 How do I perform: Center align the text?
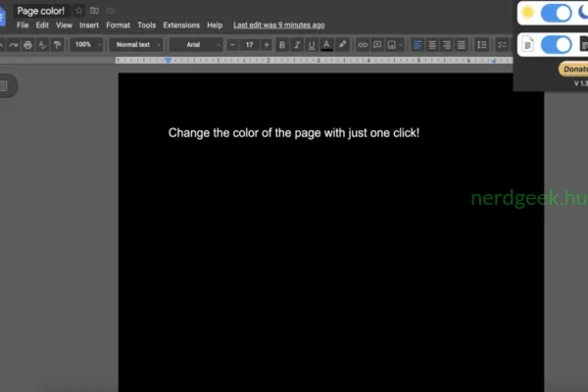431,45
